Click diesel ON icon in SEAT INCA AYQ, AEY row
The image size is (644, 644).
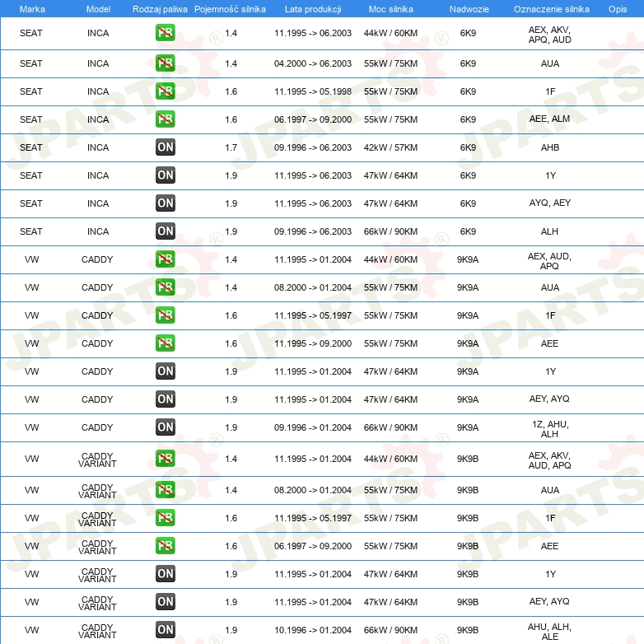(x=165, y=203)
